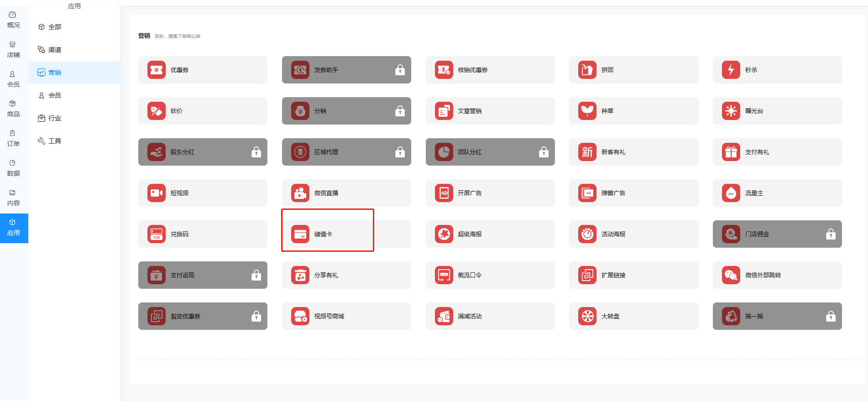Open the 股东分红 locked card

tap(203, 152)
